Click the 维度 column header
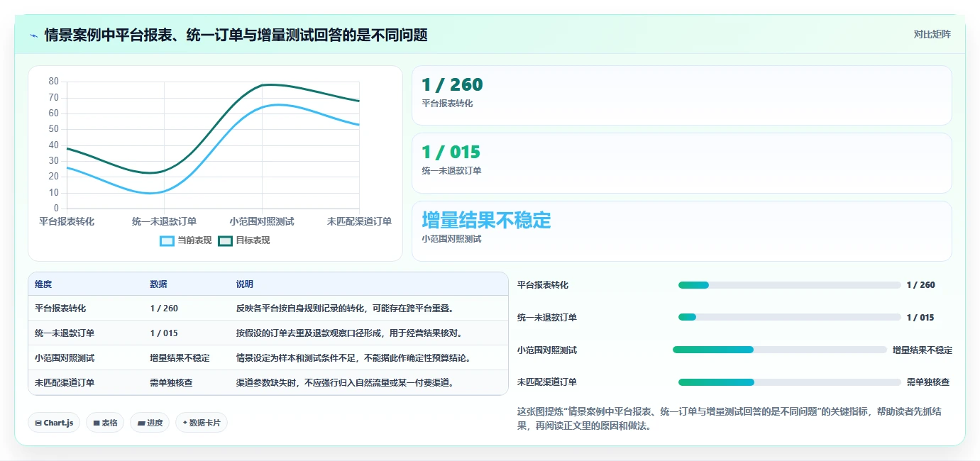 tap(43, 284)
